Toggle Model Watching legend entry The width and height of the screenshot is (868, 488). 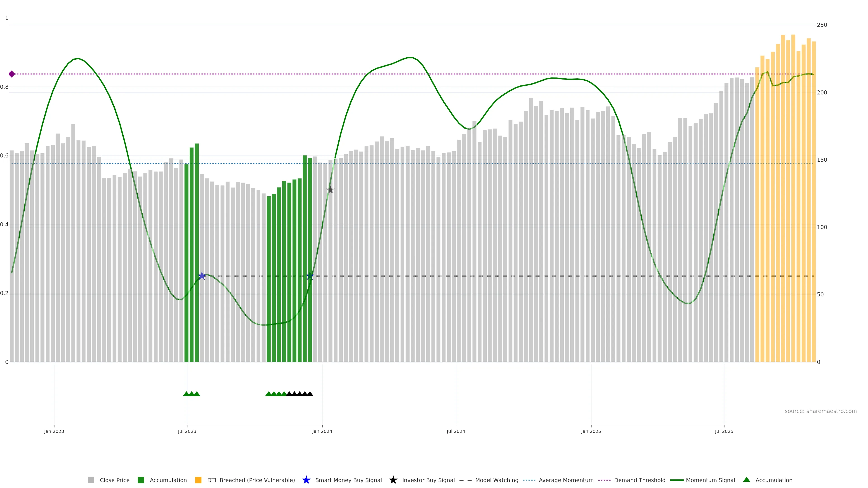click(496, 480)
